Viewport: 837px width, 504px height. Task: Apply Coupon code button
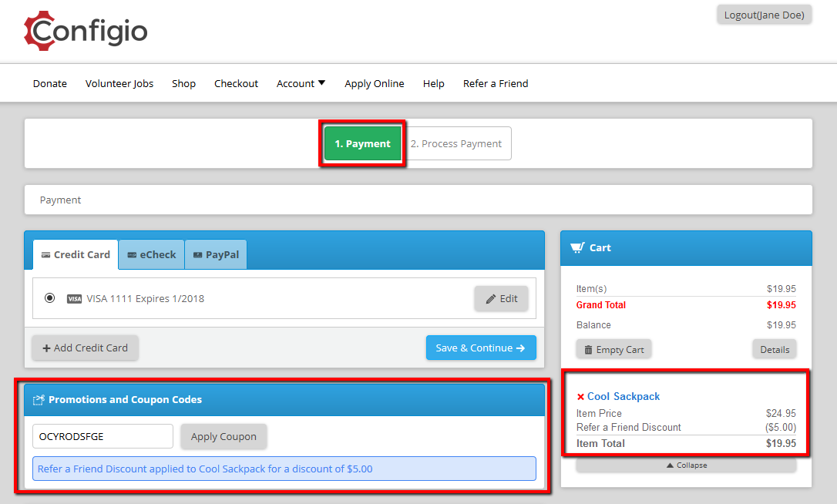click(224, 437)
